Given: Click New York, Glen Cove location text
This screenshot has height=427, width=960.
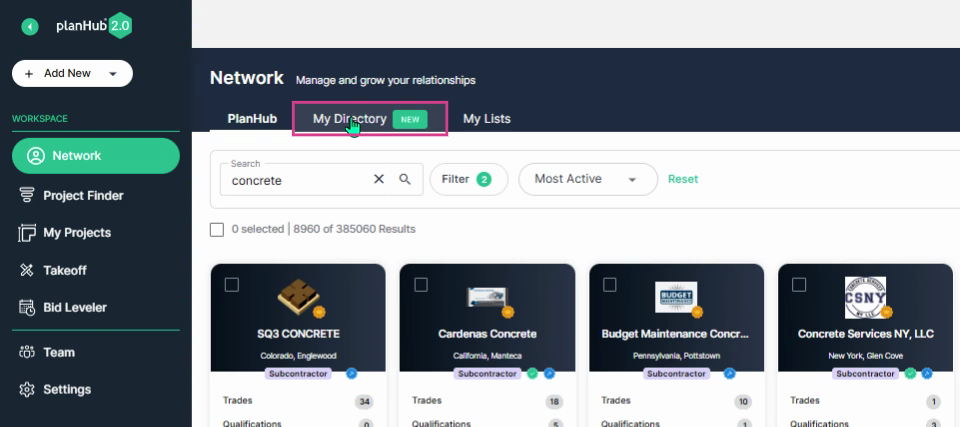Looking at the screenshot, I should click(866, 355).
